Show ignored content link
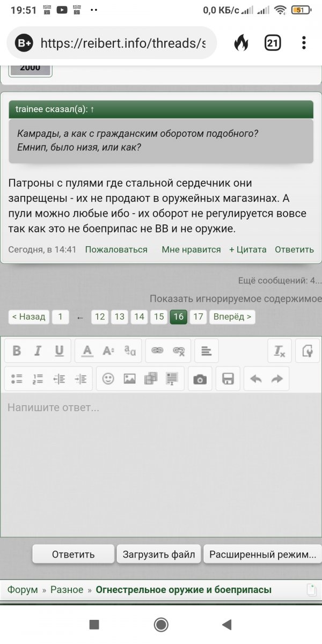Viewport: 322px width, 644px height. [236, 299]
